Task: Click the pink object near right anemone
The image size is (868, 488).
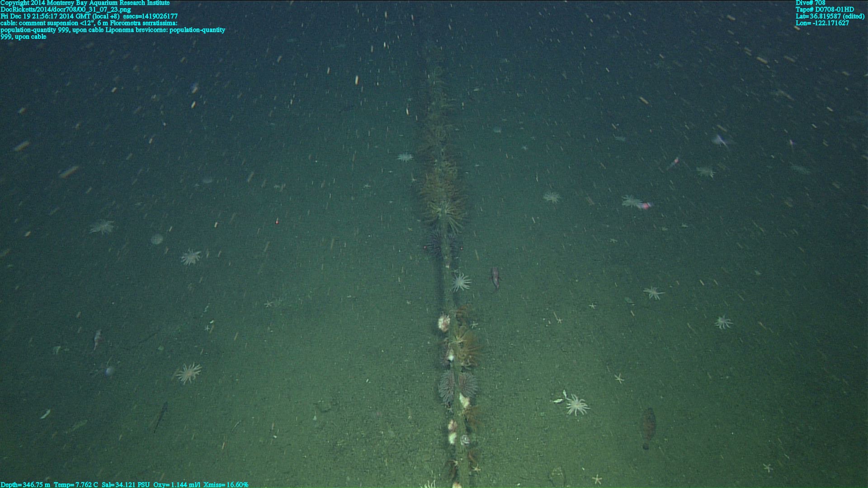Action: point(646,206)
